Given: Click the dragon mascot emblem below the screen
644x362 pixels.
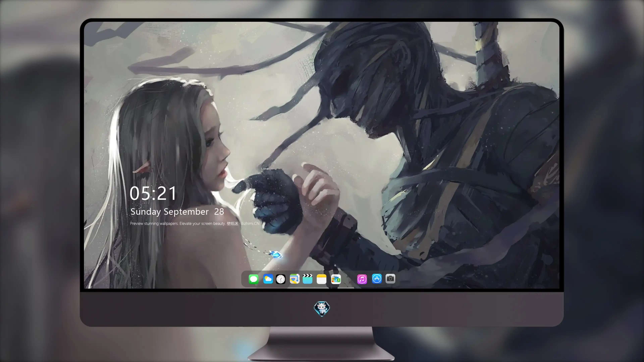Looking at the screenshot, I should click(322, 309).
